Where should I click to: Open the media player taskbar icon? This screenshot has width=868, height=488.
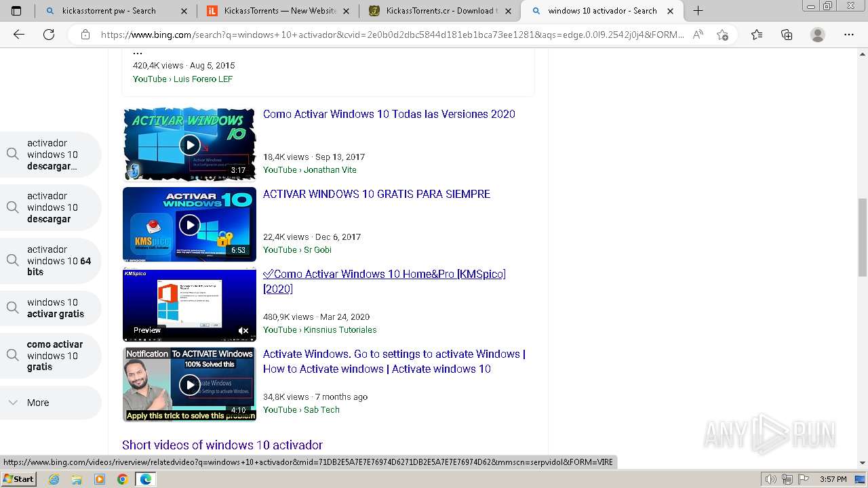click(99, 479)
